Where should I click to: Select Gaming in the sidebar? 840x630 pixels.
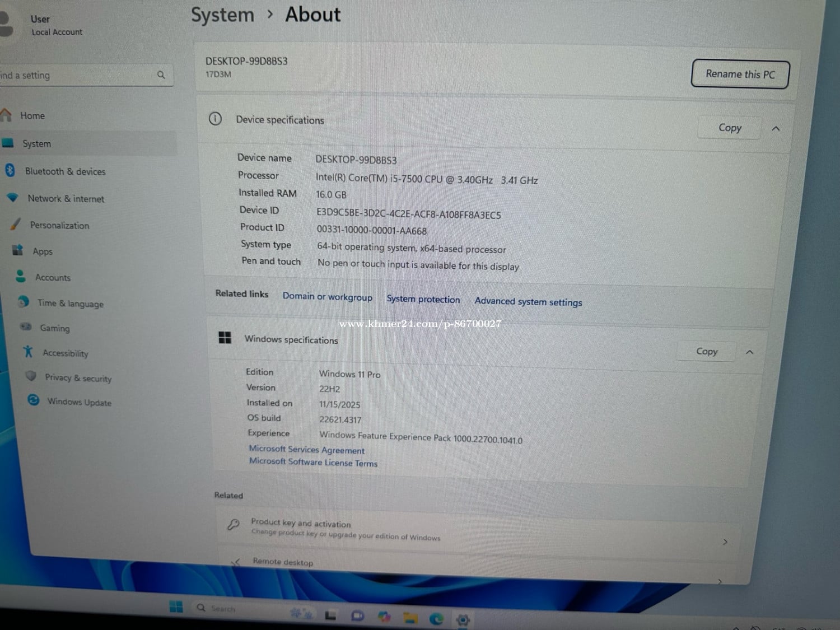click(54, 328)
